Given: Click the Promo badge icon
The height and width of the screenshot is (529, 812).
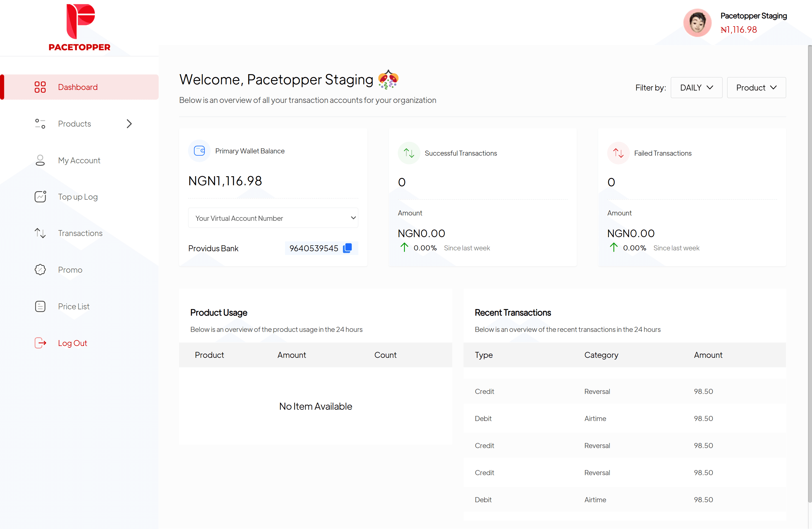Looking at the screenshot, I should click(40, 270).
